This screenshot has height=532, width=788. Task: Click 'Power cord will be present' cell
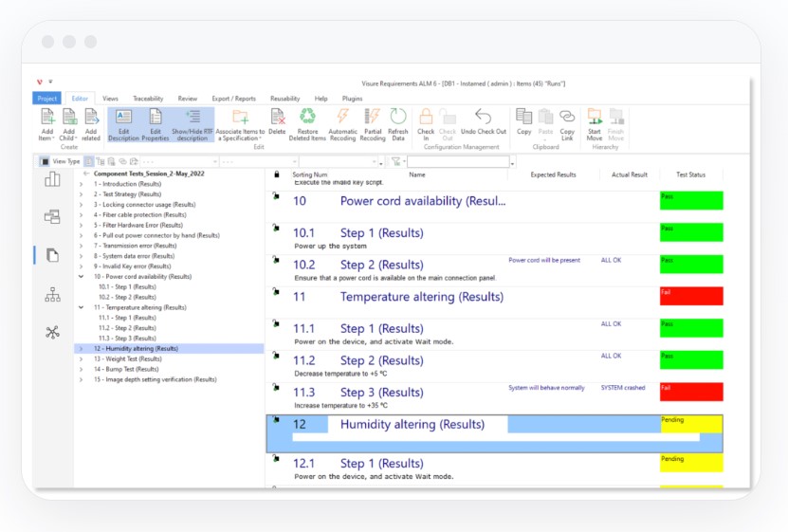pos(544,260)
